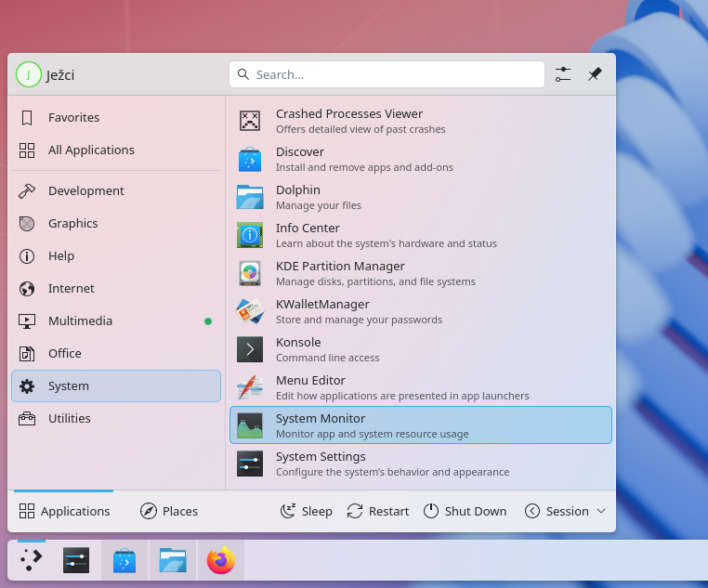This screenshot has width=708, height=588.
Task: Click the All Applications grid icon
Action: (x=27, y=150)
